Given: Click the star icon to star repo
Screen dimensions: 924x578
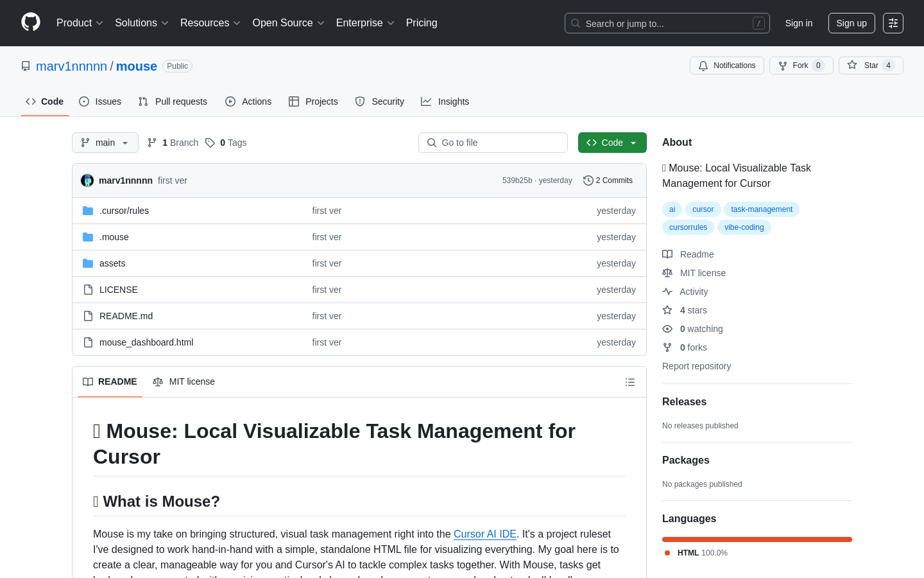Looking at the screenshot, I should [x=852, y=65].
